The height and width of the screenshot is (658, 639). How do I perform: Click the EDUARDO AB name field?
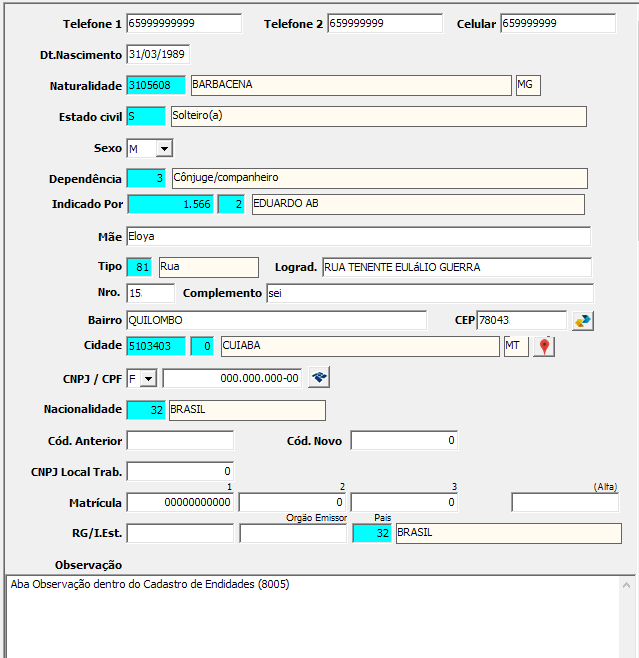click(418, 204)
